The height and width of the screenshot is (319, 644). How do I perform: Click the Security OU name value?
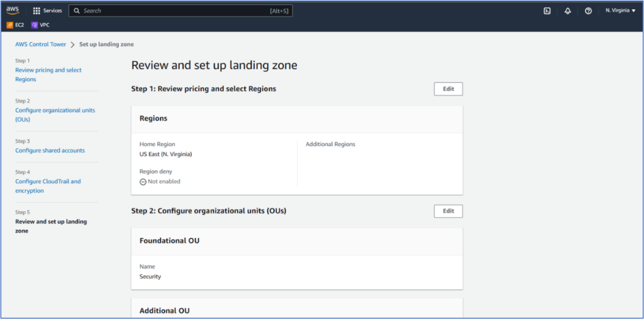[150, 277]
